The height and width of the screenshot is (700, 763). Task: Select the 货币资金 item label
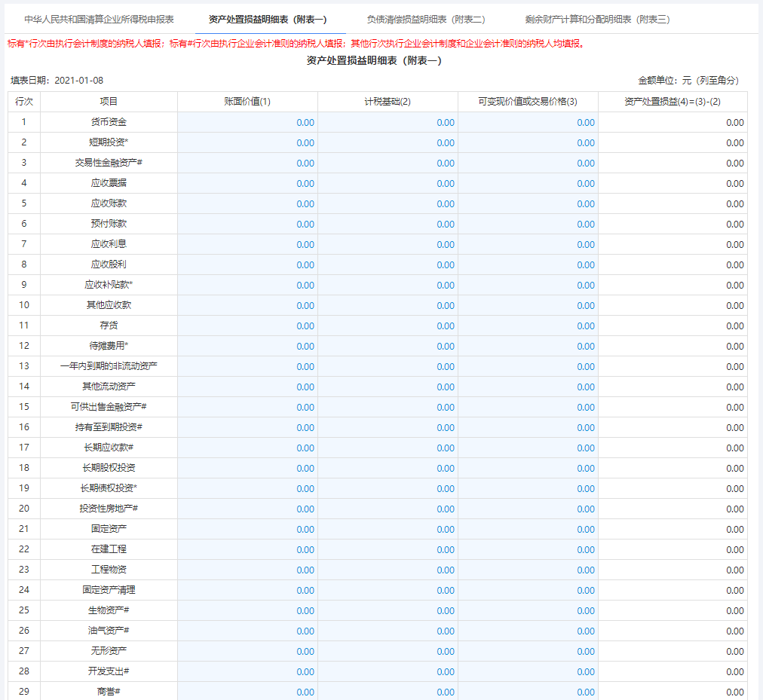[109, 122]
